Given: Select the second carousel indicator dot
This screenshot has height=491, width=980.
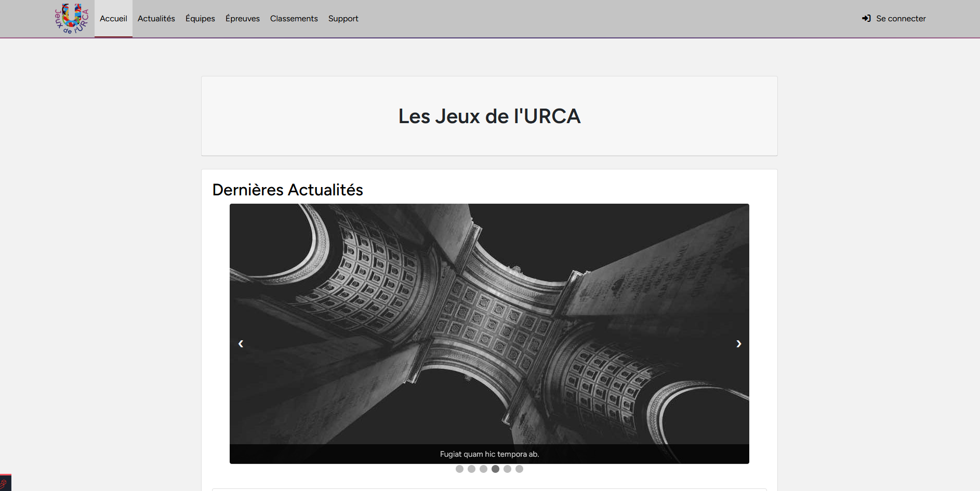Looking at the screenshot, I should tap(471, 469).
